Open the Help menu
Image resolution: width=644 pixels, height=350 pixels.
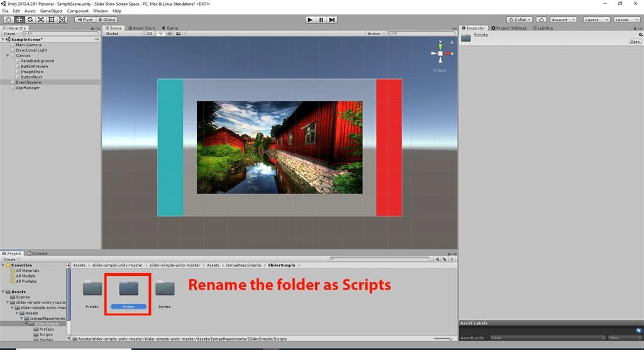(x=116, y=11)
